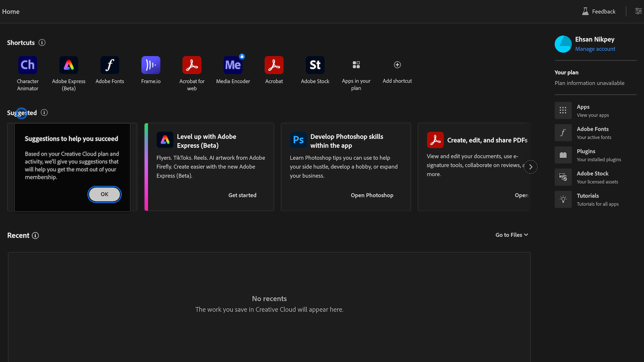Click info icon next to Shortcuts heading
644x362 pixels.
(42, 43)
